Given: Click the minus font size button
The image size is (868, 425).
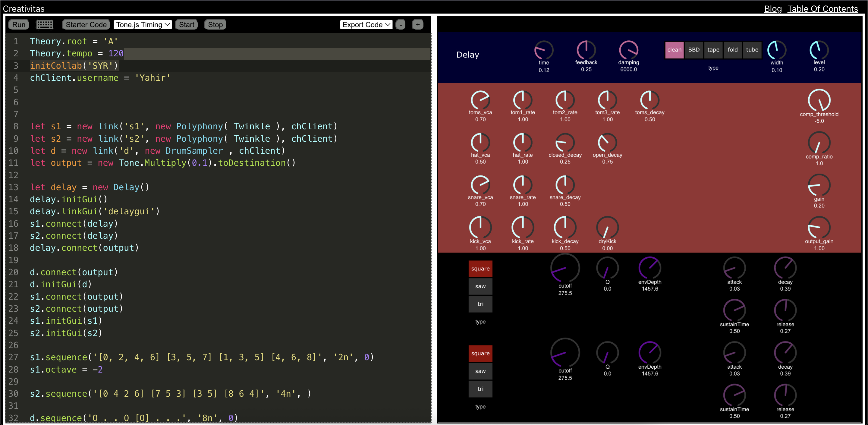Looking at the screenshot, I should coord(401,25).
